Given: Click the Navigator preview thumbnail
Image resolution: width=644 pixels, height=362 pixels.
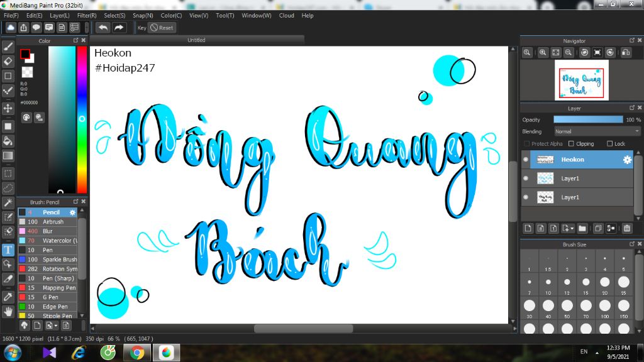Looking at the screenshot, I should point(582,80).
